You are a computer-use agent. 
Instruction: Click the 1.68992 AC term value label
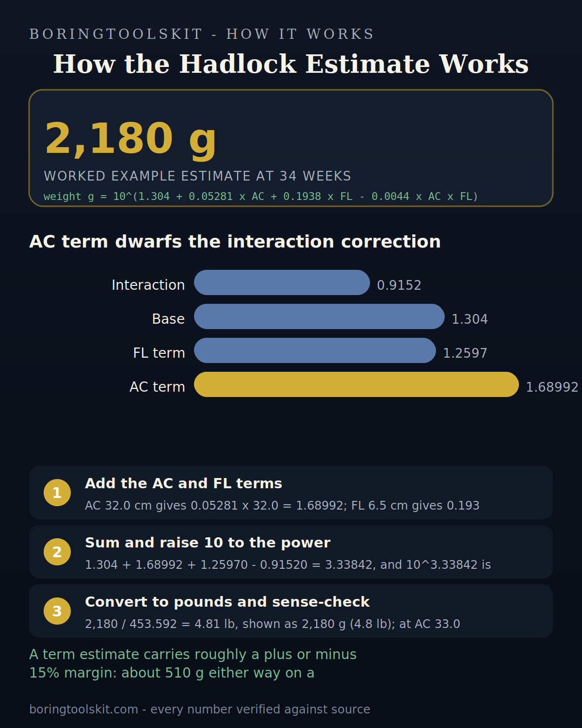pyautogui.click(x=552, y=387)
